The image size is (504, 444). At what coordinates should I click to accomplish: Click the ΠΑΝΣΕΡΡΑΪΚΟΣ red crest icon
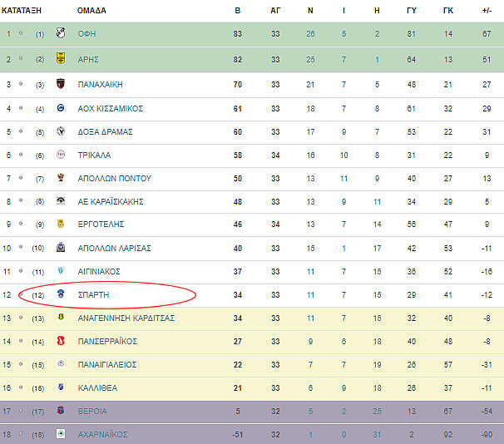(61, 341)
